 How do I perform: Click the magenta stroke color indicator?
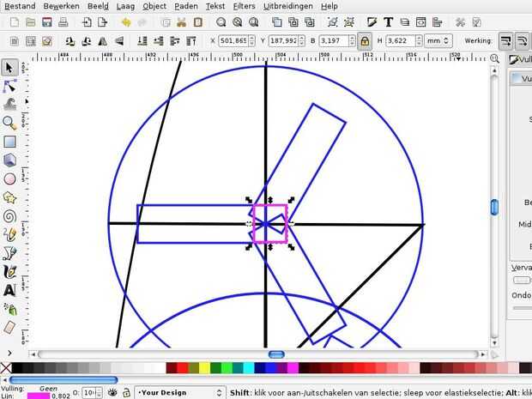point(39,396)
